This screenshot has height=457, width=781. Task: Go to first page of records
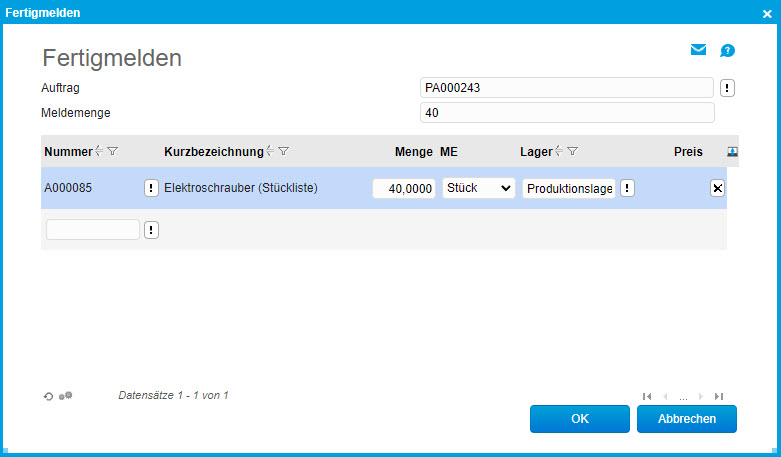647,396
